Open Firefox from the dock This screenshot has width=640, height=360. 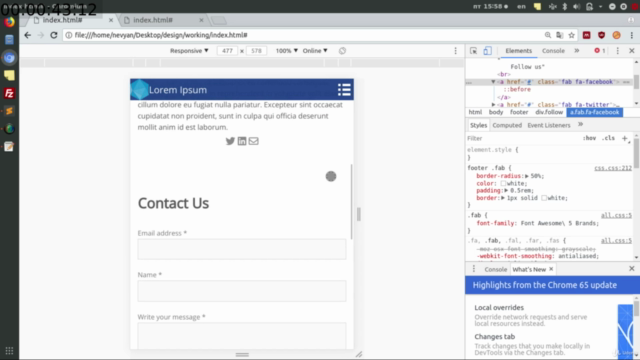[x=9, y=22]
